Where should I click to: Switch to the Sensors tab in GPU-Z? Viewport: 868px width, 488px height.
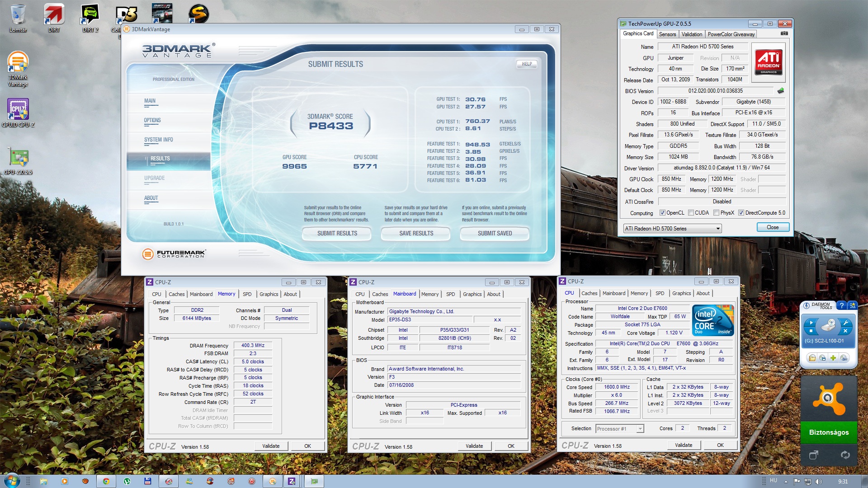tap(667, 34)
